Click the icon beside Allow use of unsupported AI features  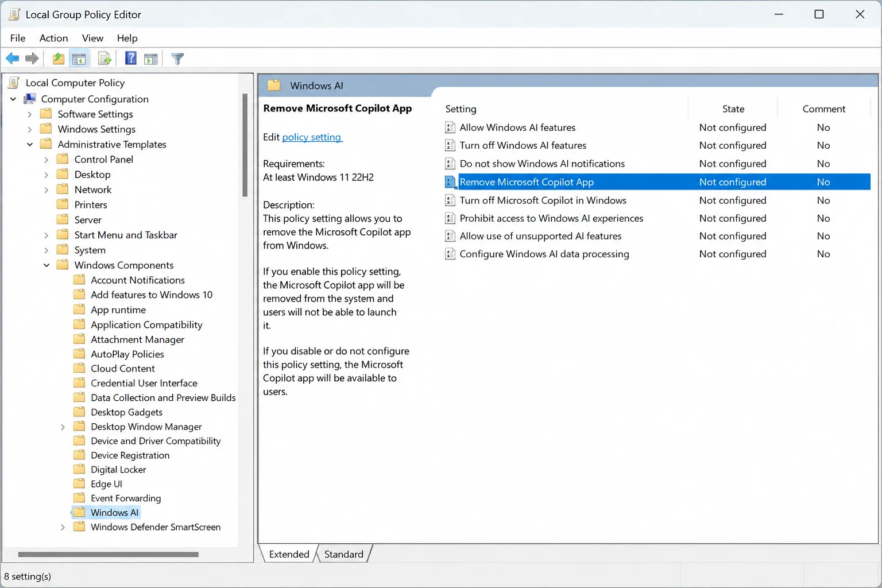pos(450,236)
